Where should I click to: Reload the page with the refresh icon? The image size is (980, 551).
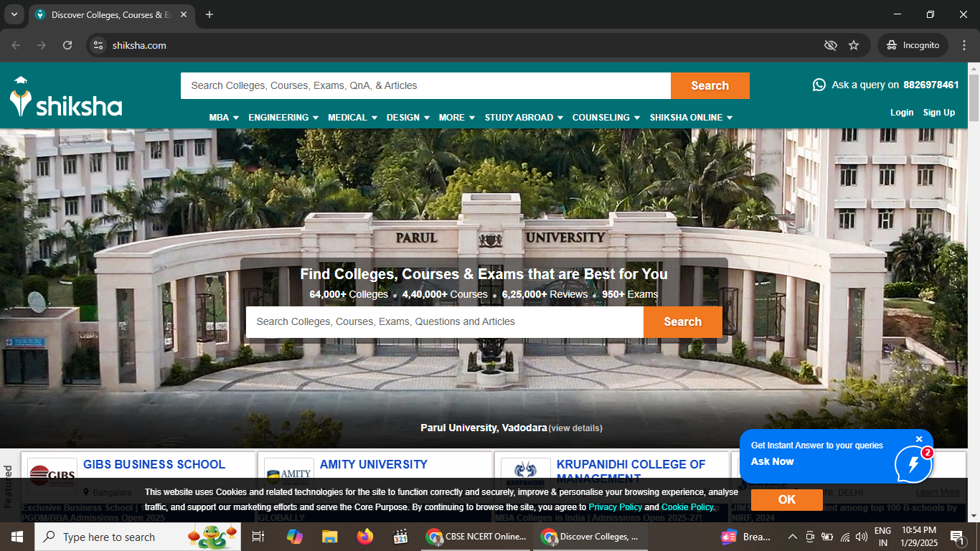[67, 45]
